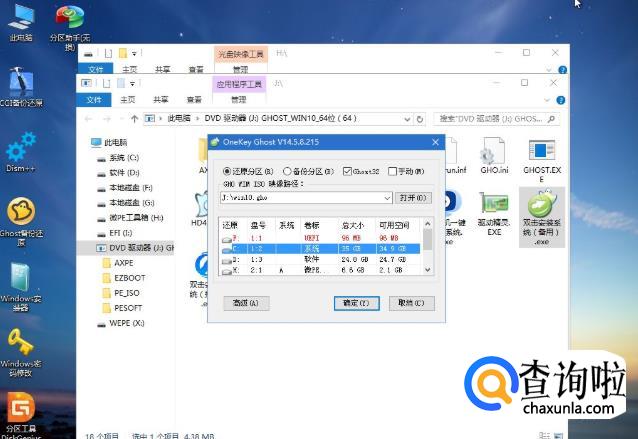
Task: Select the 备份分区 radio button
Action: point(287,171)
